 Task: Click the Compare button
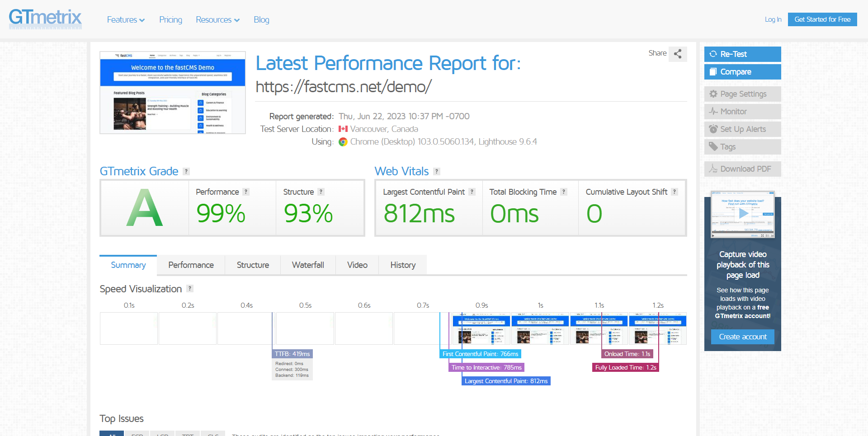click(x=742, y=72)
